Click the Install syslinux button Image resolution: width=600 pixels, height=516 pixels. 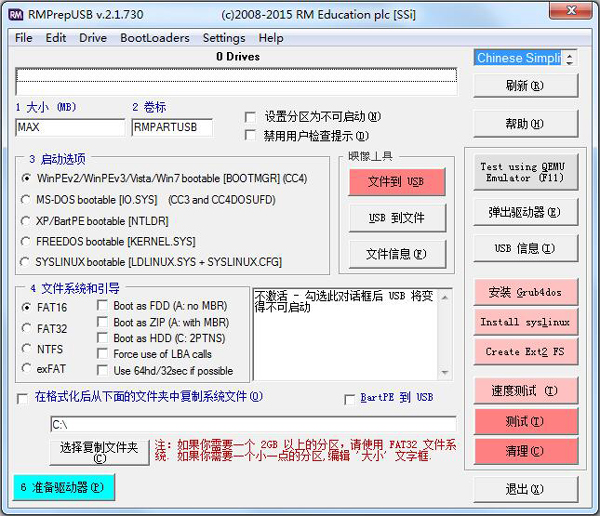pyautogui.click(x=525, y=322)
